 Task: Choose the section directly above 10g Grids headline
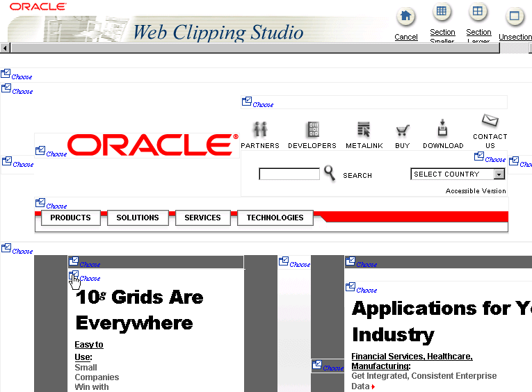[84, 277]
